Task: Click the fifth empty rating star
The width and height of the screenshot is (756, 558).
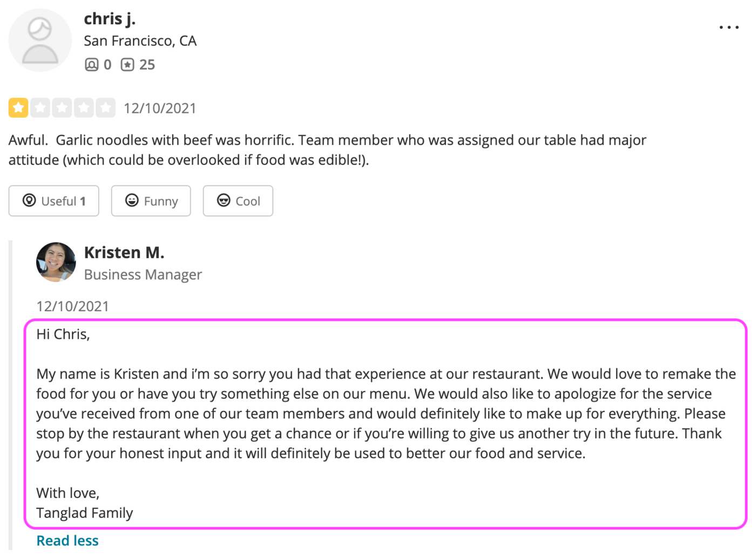Action: tap(105, 107)
